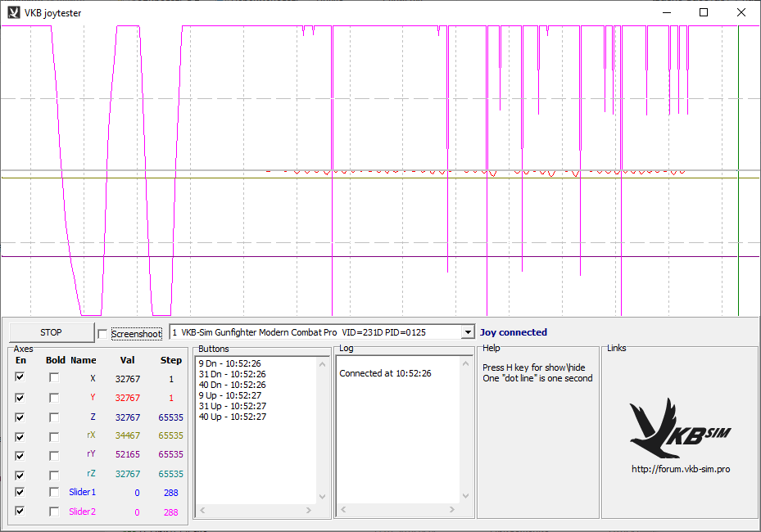761x532 pixels.
Task: Check the Bold box for Slider2
Action: (54, 512)
